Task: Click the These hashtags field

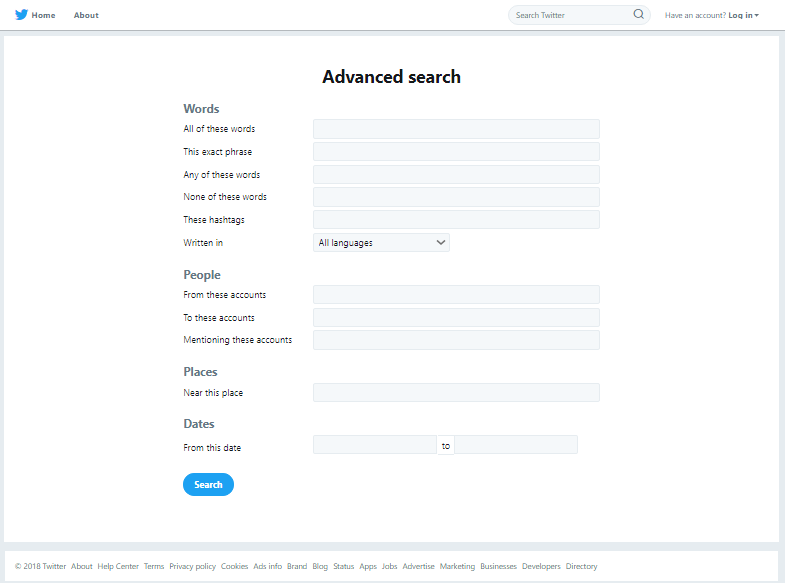Action: (456, 220)
